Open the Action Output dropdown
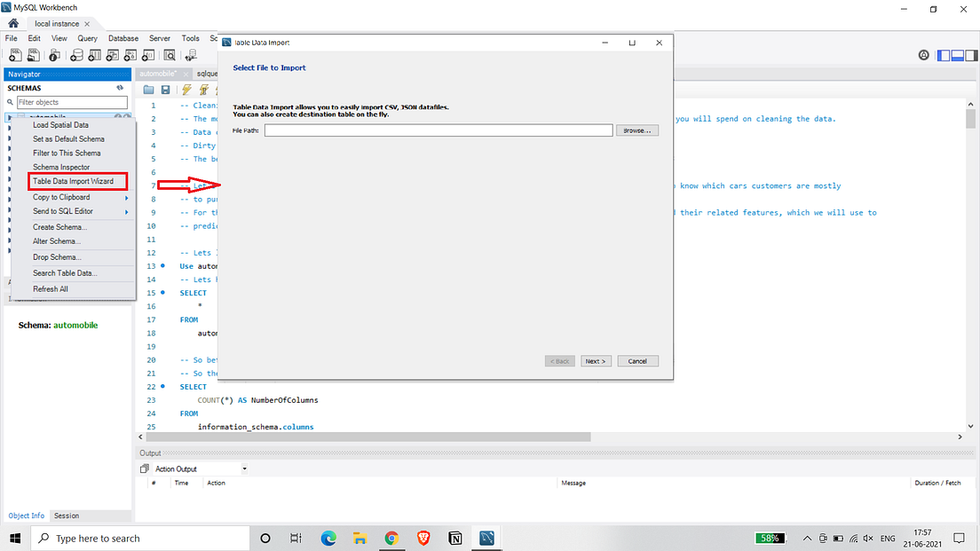 (x=245, y=468)
